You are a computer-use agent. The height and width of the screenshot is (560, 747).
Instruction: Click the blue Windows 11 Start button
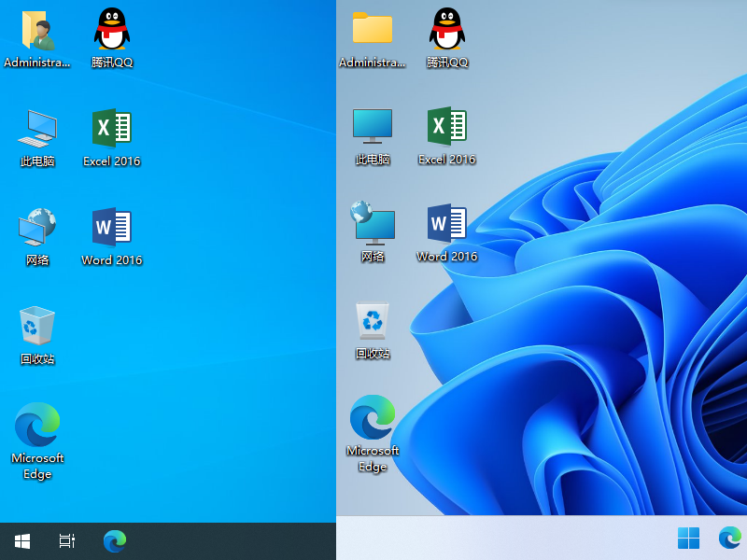pos(688,539)
